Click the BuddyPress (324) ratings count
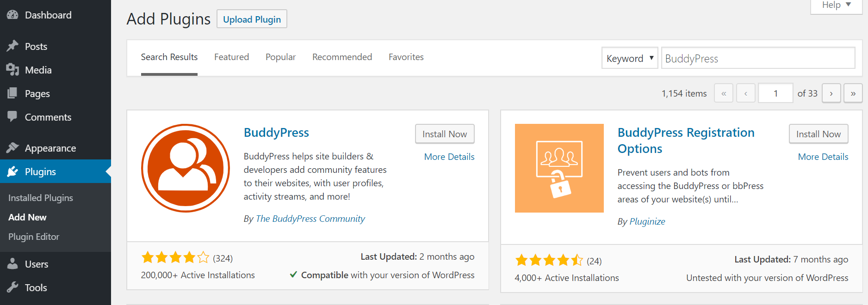Image resolution: width=868 pixels, height=305 pixels. pyautogui.click(x=223, y=258)
